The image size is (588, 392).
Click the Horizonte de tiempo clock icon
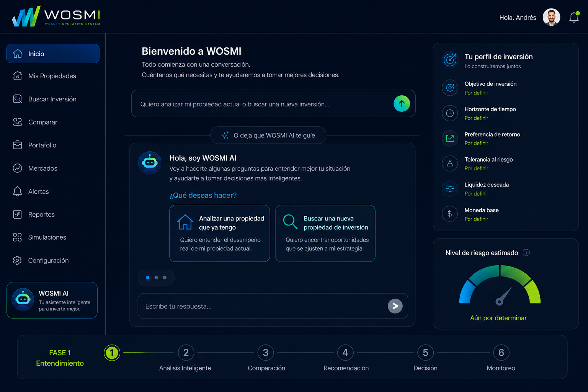pyautogui.click(x=450, y=113)
